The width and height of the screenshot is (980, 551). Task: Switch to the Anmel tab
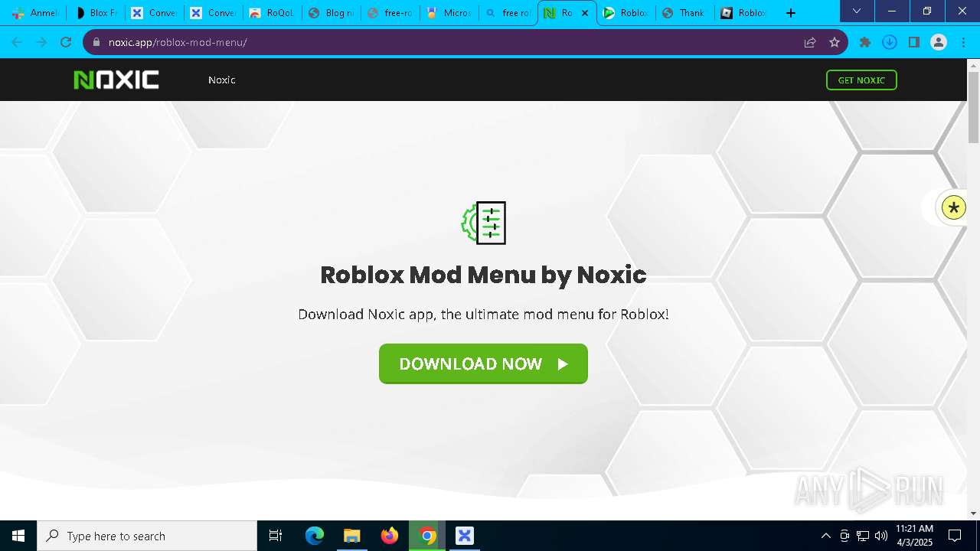pos(34,12)
